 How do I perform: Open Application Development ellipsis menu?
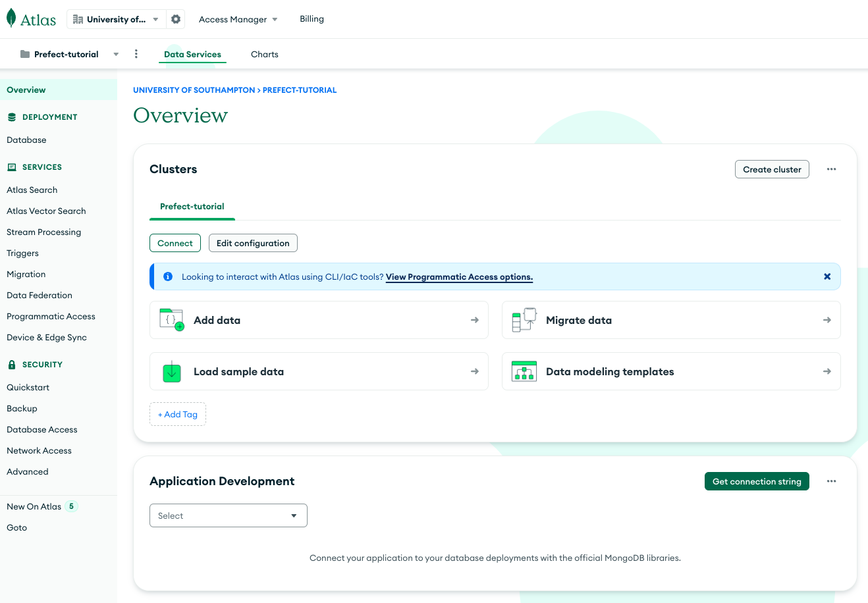pyautogui.click(x=832, y=481)
